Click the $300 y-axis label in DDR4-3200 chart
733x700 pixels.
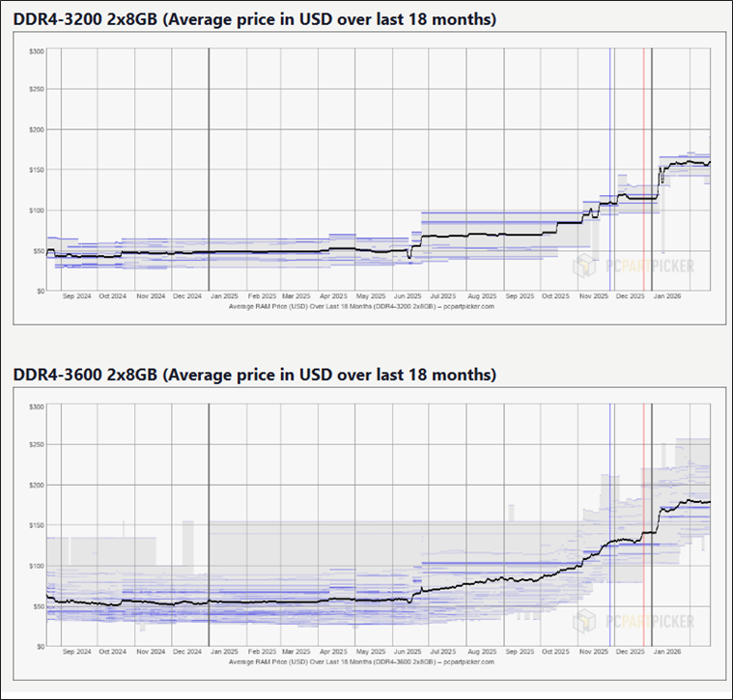point(37,51)
